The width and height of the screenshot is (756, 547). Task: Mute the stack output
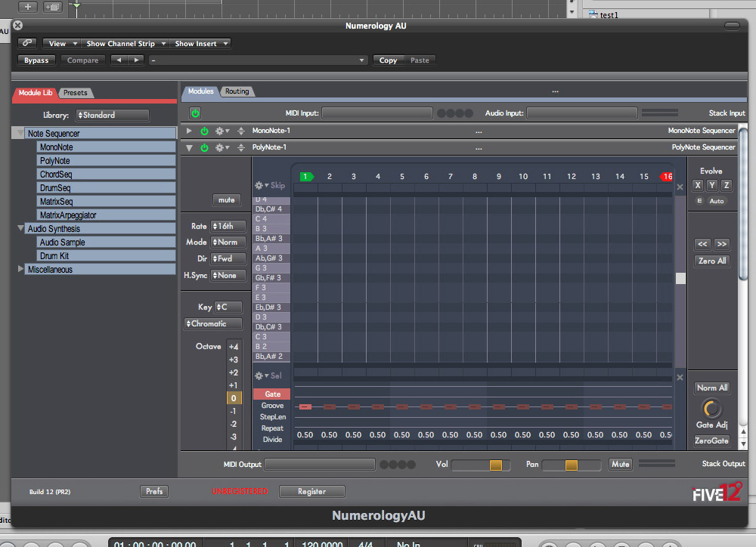coord(620,464)
